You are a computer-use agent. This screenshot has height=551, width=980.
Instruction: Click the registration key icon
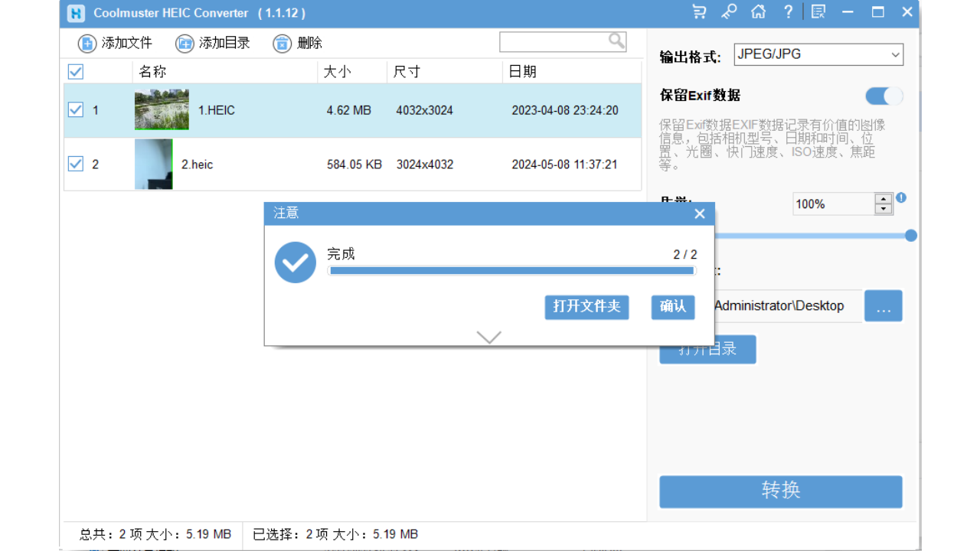(728, 11)
